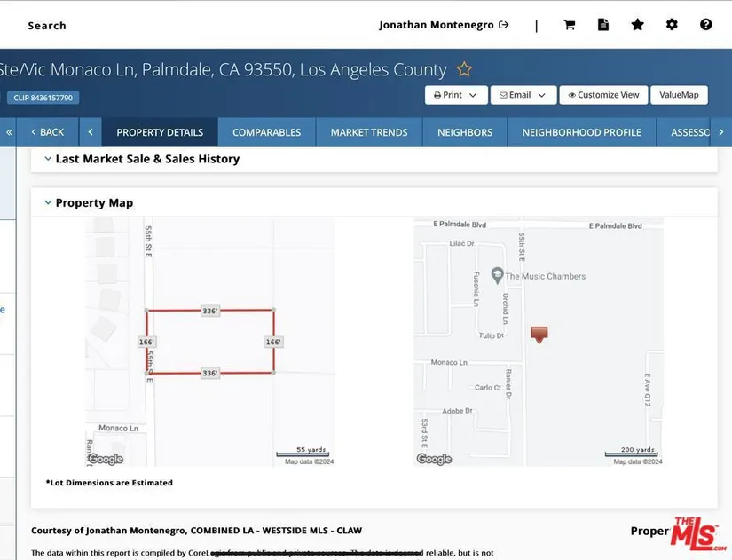Image resolution: width=732 pixels, height=560 pixels.
Task: Click the Back button
Action: coord(47,132)
